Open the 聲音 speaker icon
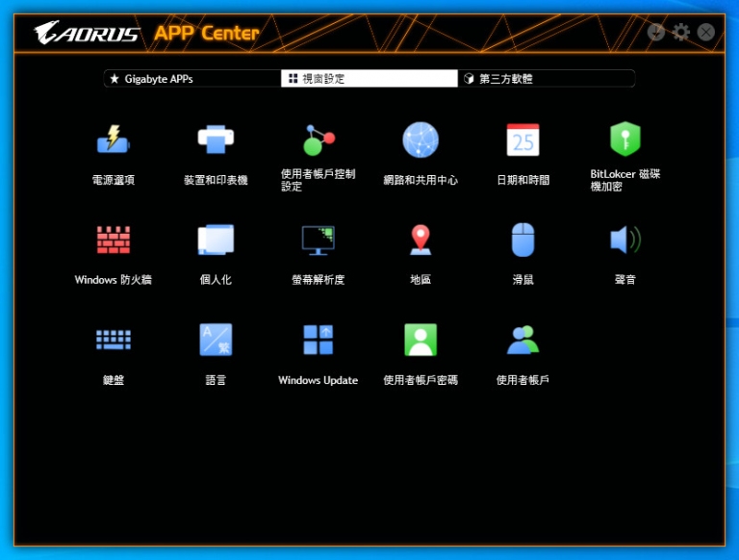The image size is (739, 560). coord(625,240)
